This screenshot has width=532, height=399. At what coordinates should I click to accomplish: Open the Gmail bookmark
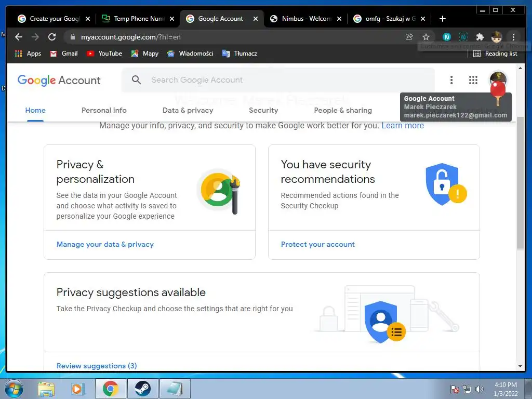64,54
